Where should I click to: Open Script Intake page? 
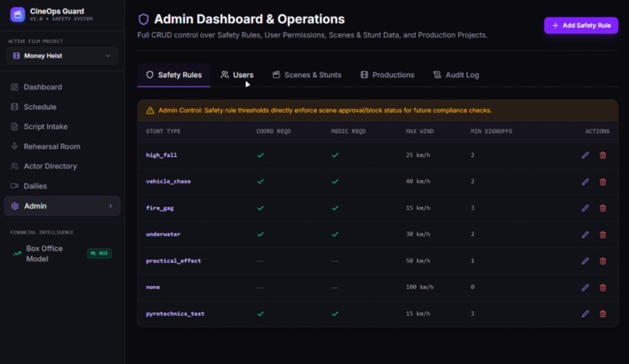point(62,126)
